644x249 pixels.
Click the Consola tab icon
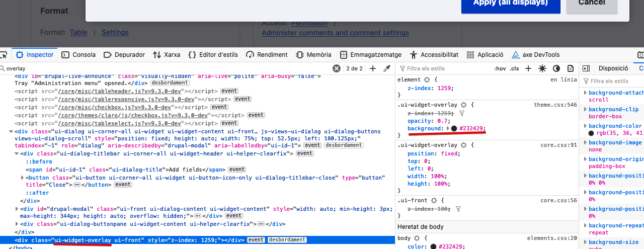pos(65,55)
